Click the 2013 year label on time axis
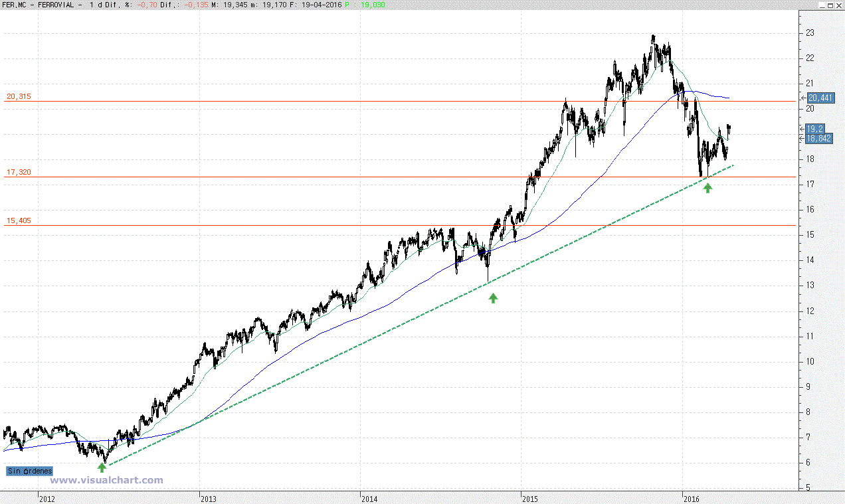 209,498
